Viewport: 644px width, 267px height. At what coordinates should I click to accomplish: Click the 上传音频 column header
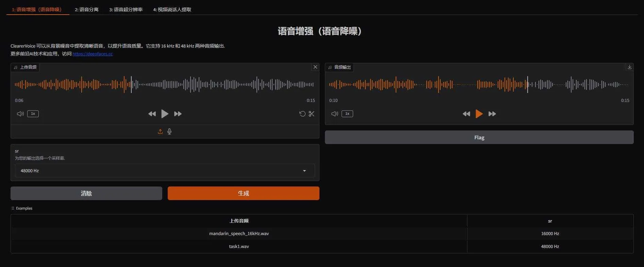239,221
